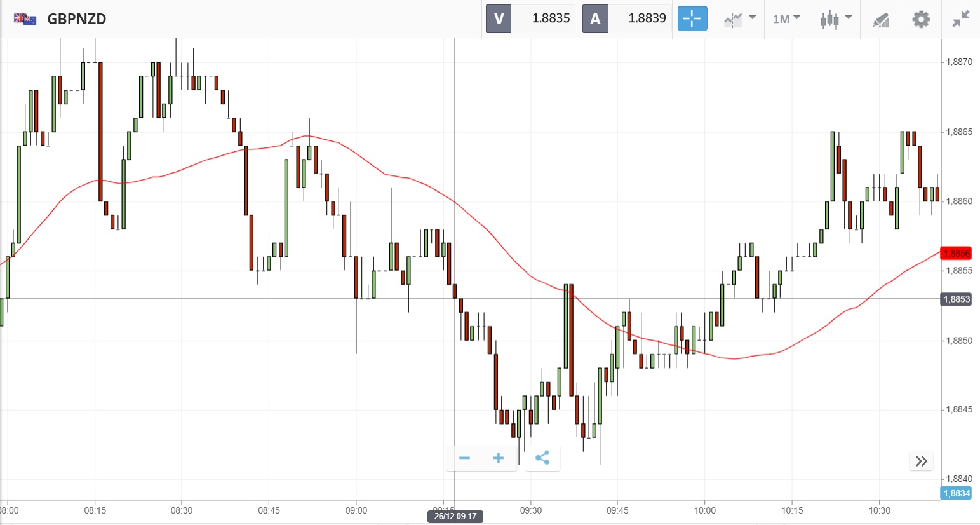Image resolution: width=980 pixels, height=525 pixels.
Task: Zoom out the chart with minus
Action: 464,458
